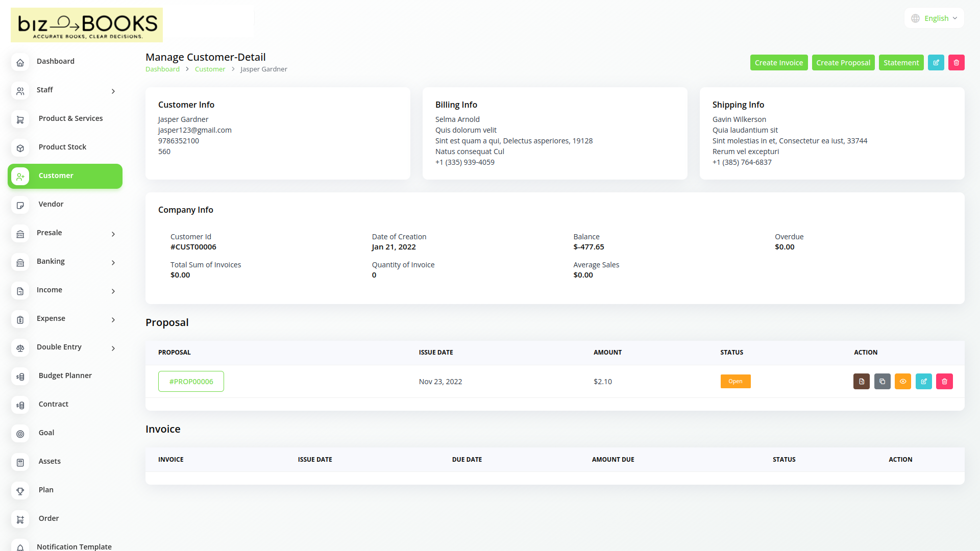Edit the proposal with the teal pencil icon

(x=923, y=381)
